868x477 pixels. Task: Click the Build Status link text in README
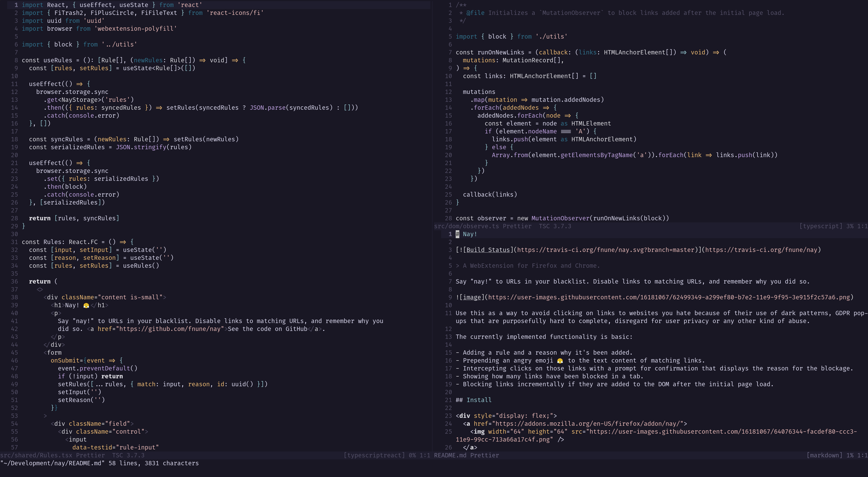pos(488,250)
